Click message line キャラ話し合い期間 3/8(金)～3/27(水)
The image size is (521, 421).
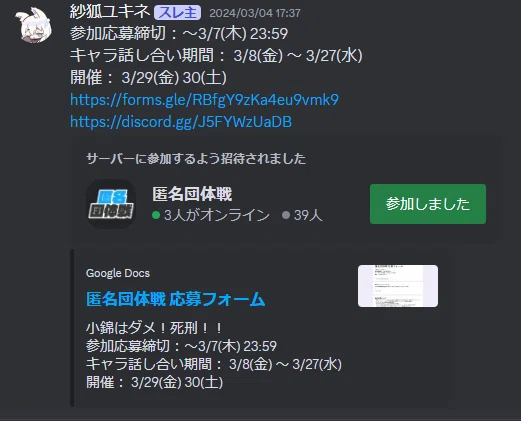(x=216, y=56)
